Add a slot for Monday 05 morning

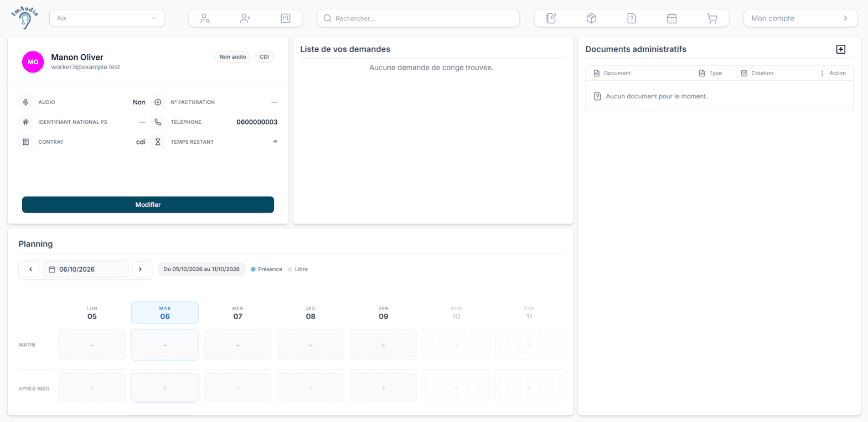[x=92, y=345]
